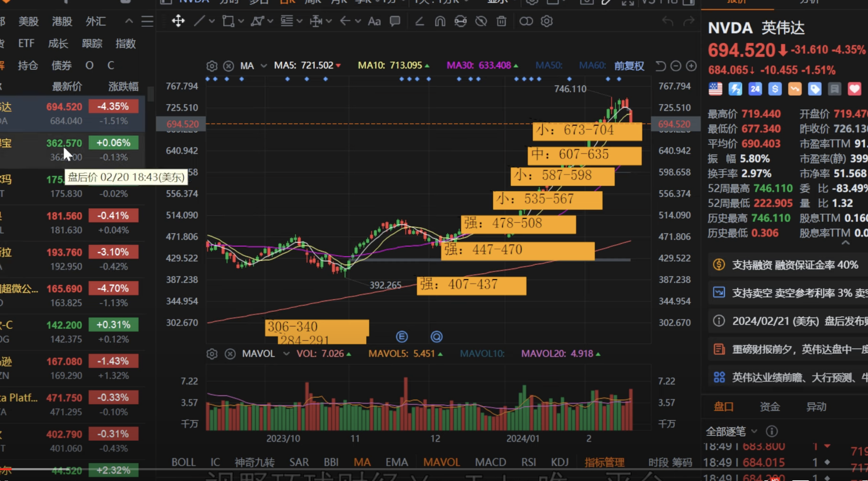Select the angle measurement tool
The width and height of the screenshot is (868, 481).
tap(419, 22)
